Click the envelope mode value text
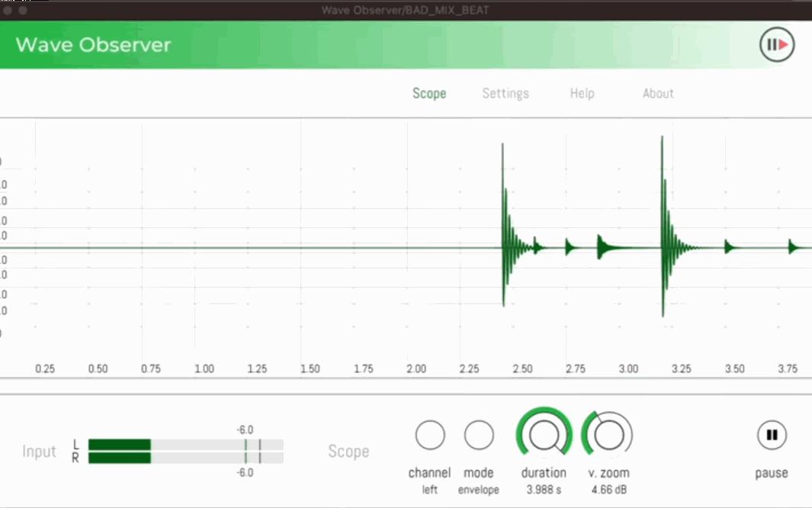 [x=479, y=490]
